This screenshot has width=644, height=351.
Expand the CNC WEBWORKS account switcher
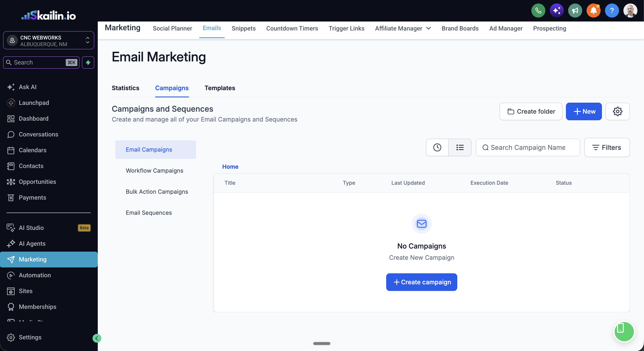point(48,41)
